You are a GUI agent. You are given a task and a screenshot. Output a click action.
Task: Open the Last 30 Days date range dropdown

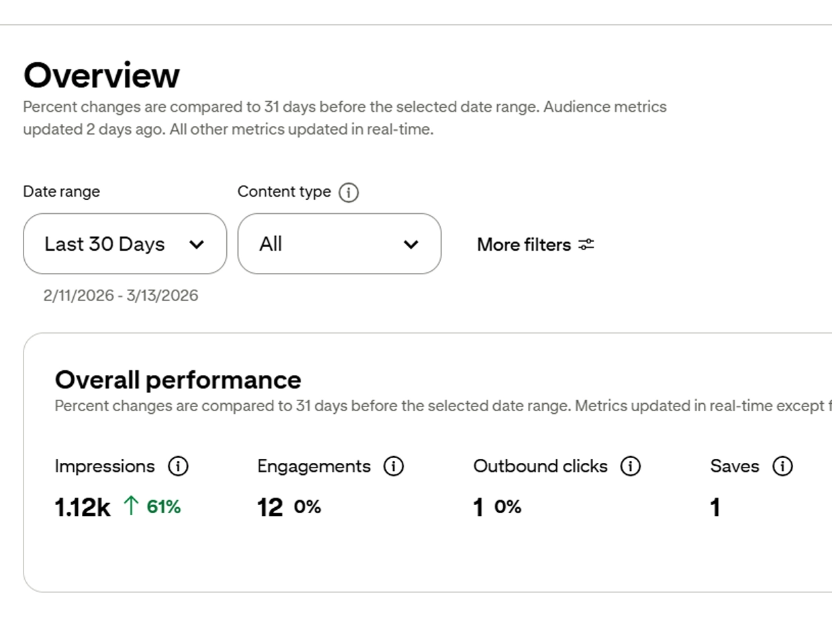coord(125,244)
